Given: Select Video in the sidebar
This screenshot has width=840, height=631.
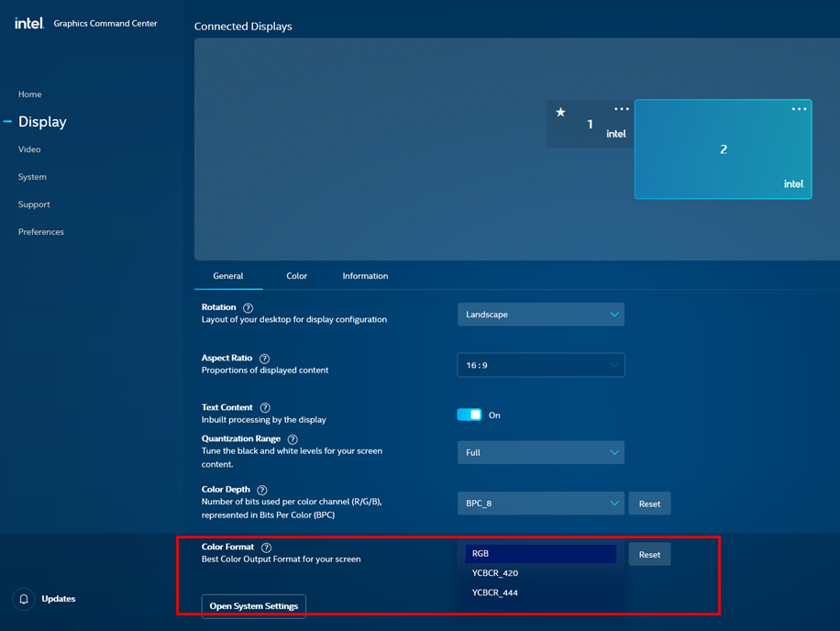Looking at the screenshot, I should tap(29, 149).
